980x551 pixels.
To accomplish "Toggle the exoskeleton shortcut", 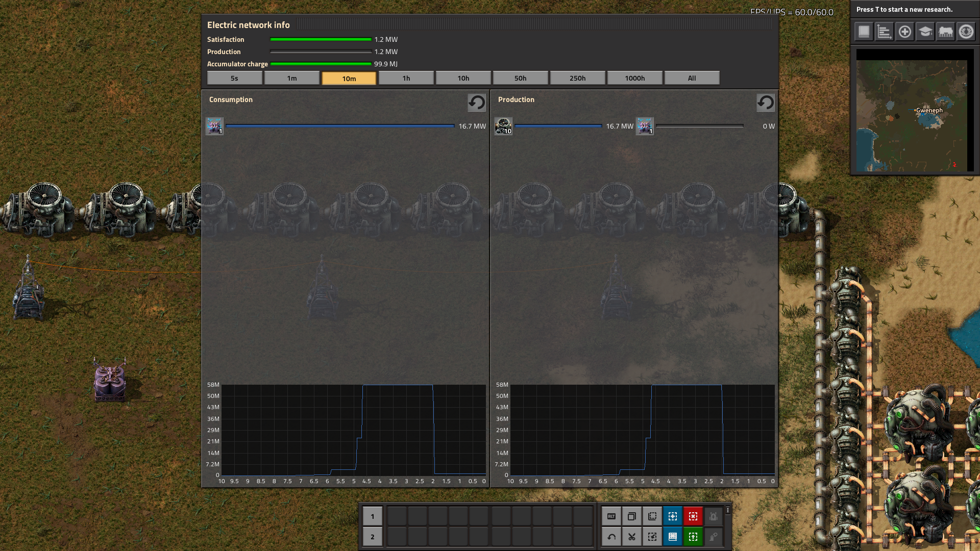I will [713, 537].
